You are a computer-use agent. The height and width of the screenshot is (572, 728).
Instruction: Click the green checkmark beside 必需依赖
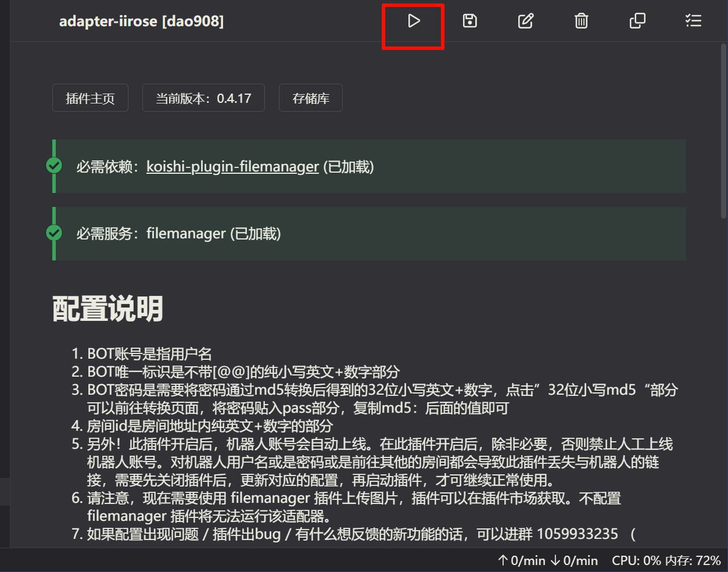53,166
